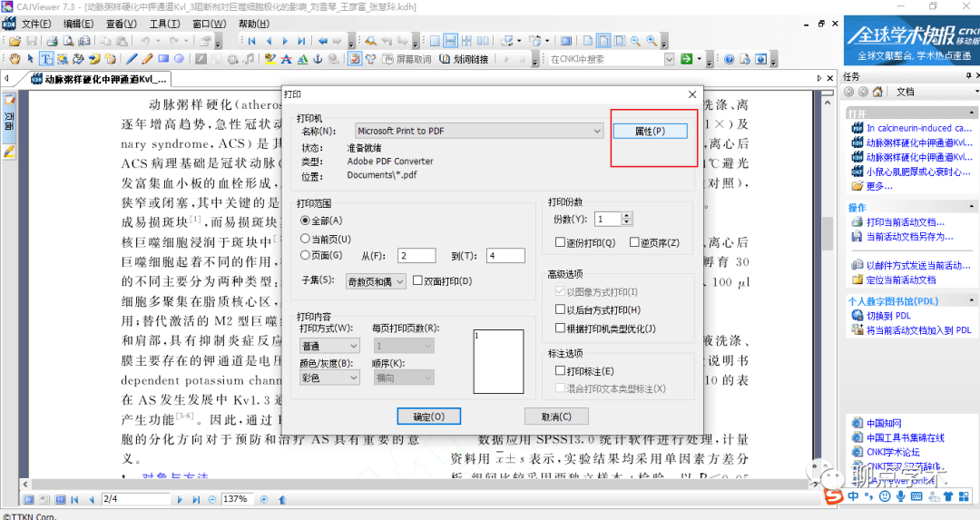Open 窗口(W) menu
The image size is (980, 520).
(x=209, y=24)
